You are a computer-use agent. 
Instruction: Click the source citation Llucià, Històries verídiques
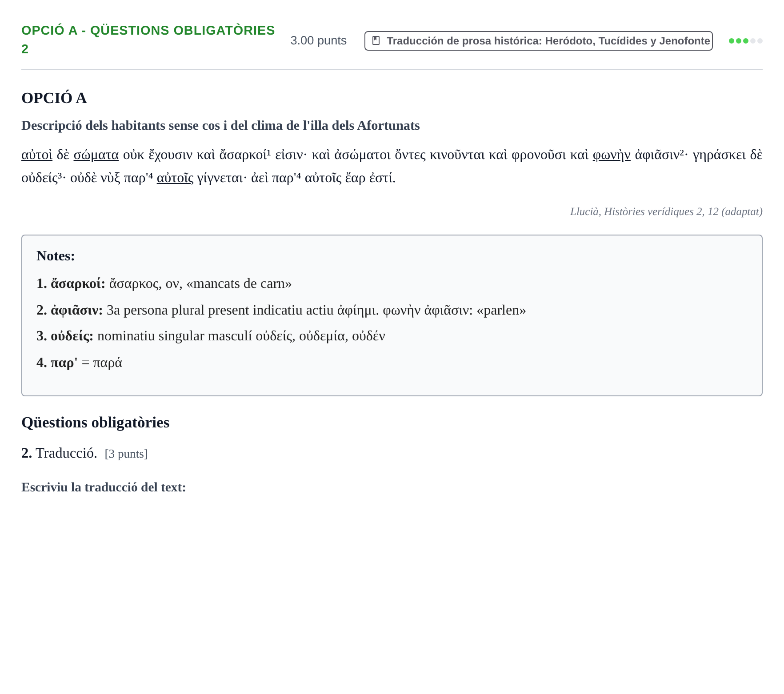click(666, 211)
